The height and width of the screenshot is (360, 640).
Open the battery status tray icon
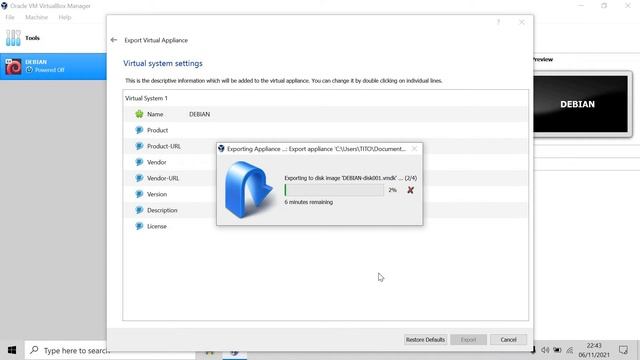point(557,350)
